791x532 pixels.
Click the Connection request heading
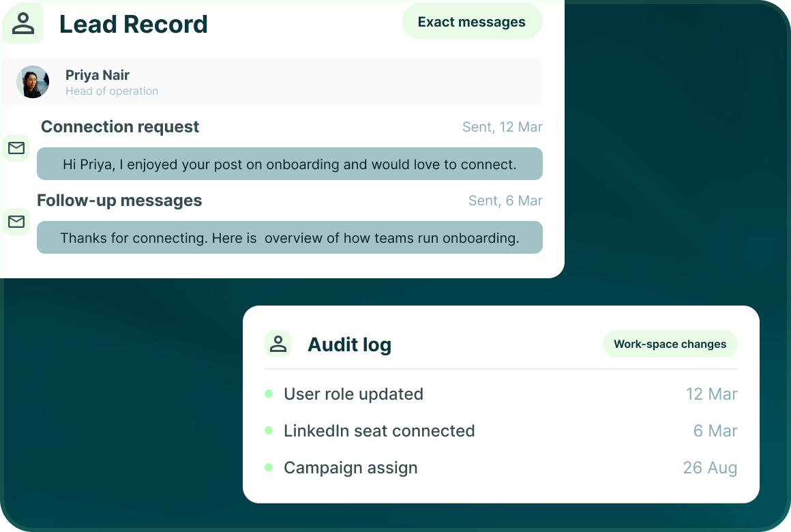tap(120, 127)
